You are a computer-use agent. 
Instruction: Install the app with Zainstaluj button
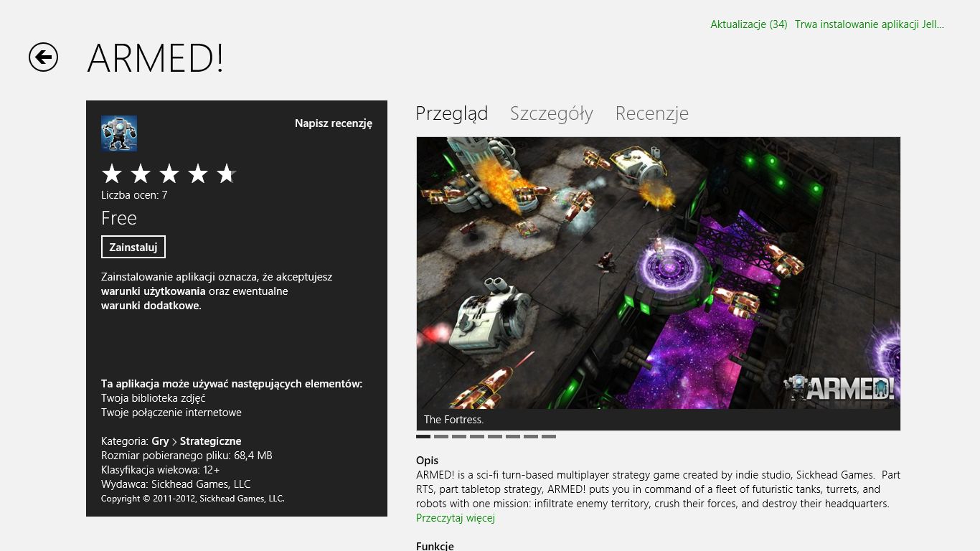coord(133,247)
